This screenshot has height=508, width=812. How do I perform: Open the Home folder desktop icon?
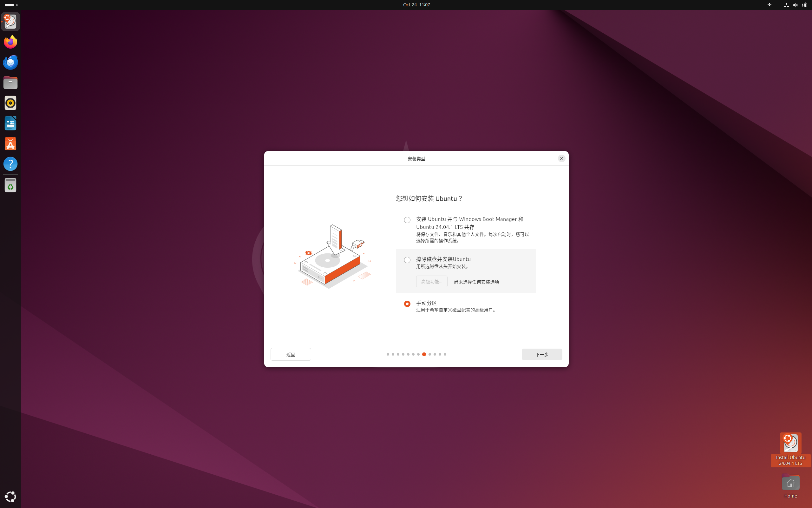click(790, 486)
